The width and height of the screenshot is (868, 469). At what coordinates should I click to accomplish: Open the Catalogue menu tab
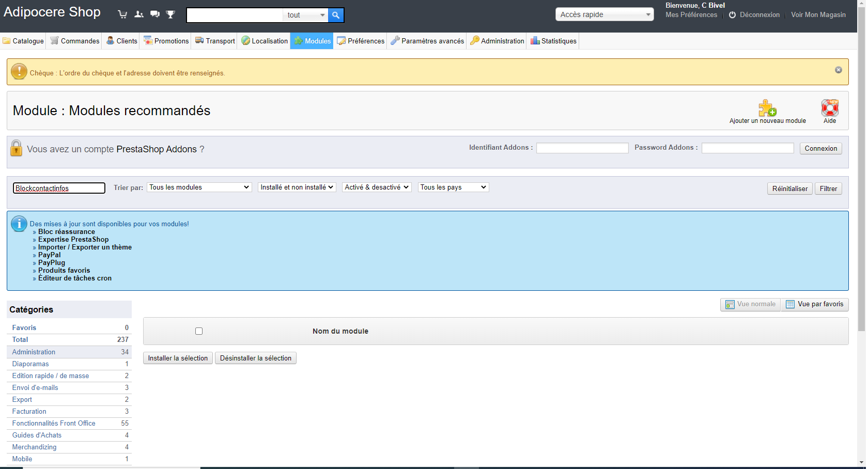23,41
